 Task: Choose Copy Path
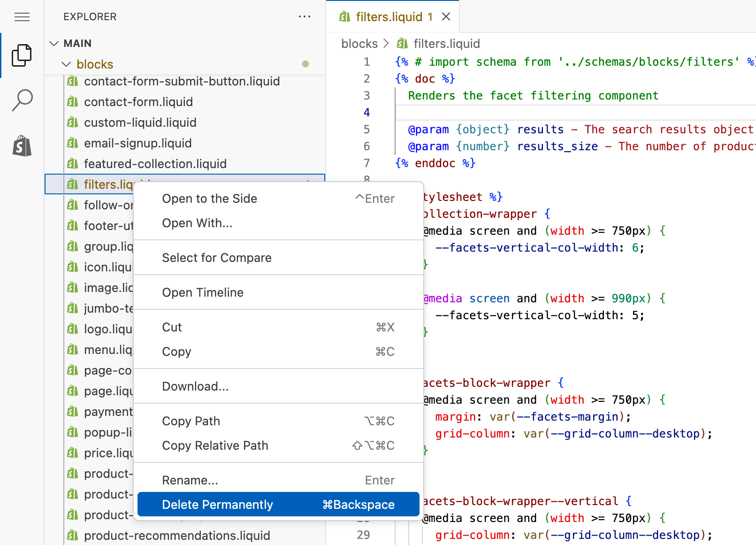click(x=278, y=421)
